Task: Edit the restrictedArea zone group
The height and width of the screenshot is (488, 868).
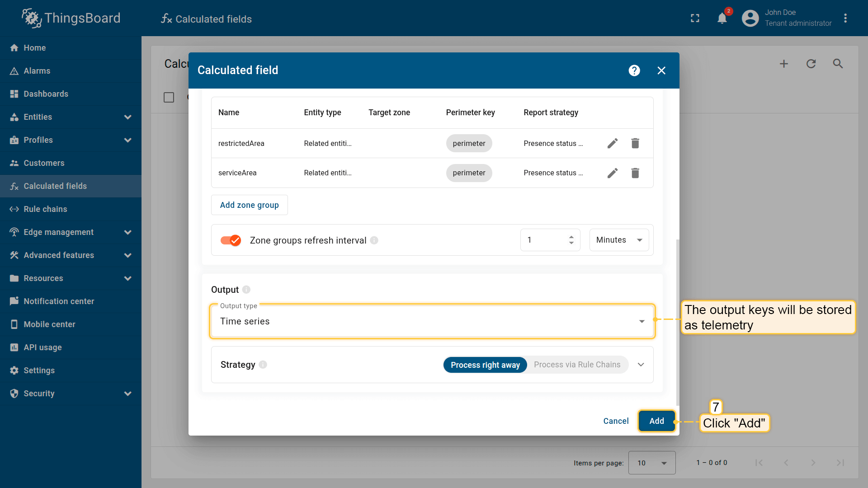Action: 612,143
